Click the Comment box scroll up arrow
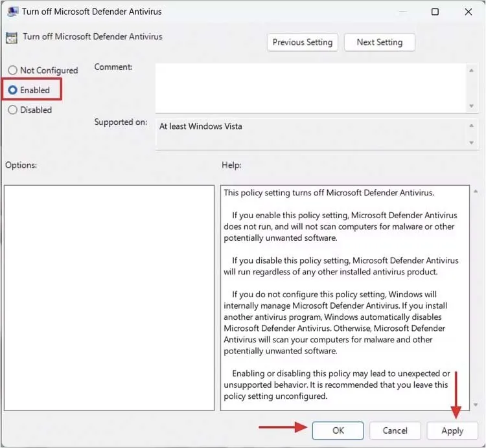 (x=472, y=67)
